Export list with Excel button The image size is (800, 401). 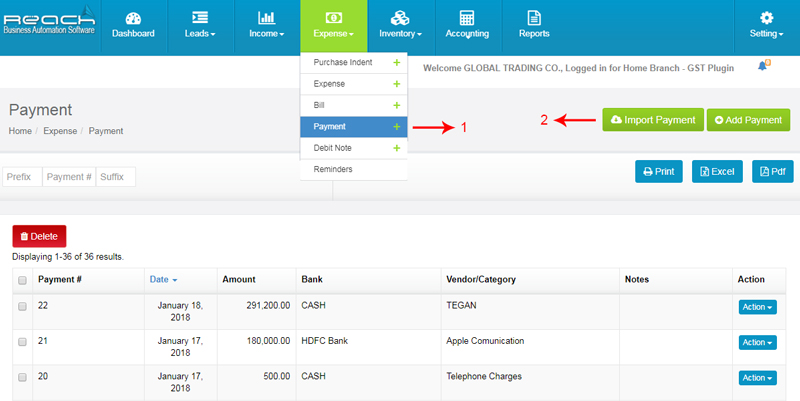click(x=717, y=171)
